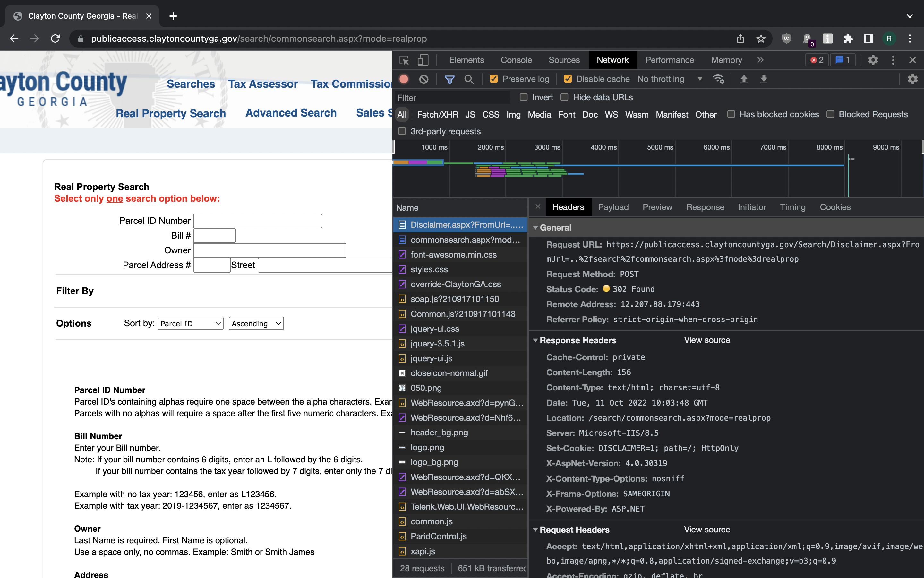Show more DevTools tabs chevron

click(761, 60)
